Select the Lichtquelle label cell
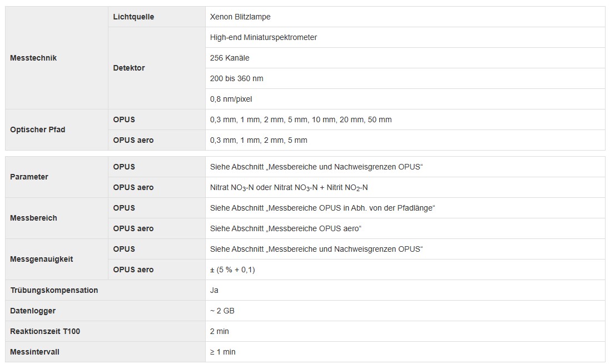 (x=157, y=17)
